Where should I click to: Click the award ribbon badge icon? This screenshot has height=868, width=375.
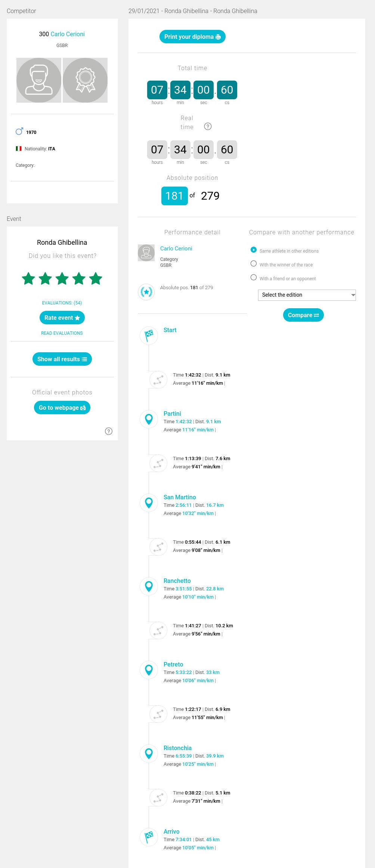tap(85, 80)
